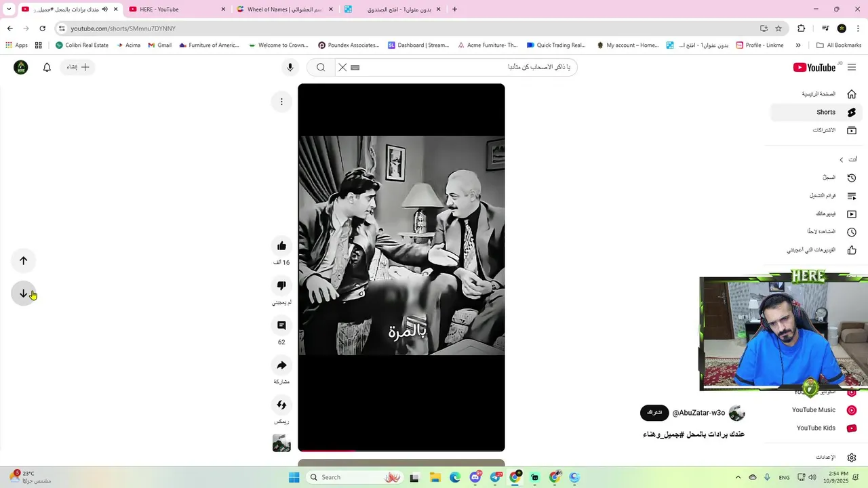Image resolution: width=868 pixels, height=488 pixels.
Task: Open the @AbuZatar-w3o channel link
Action: point(698,413)
